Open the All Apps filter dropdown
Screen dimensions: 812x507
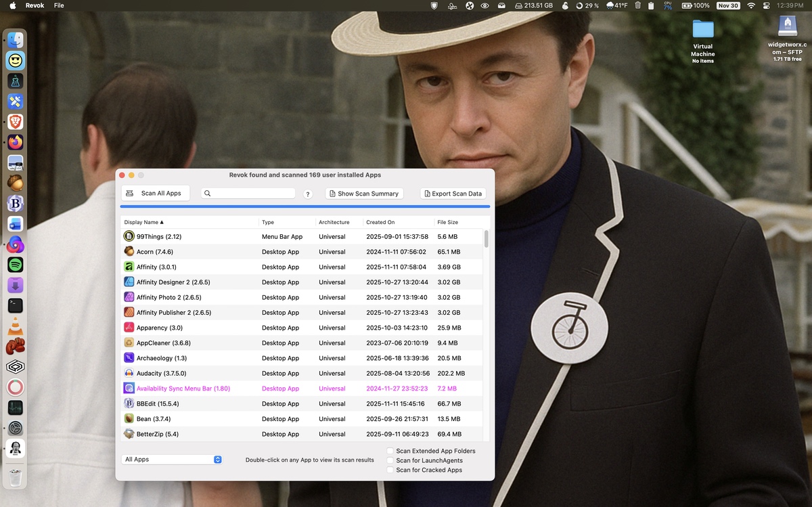point(173,459)
